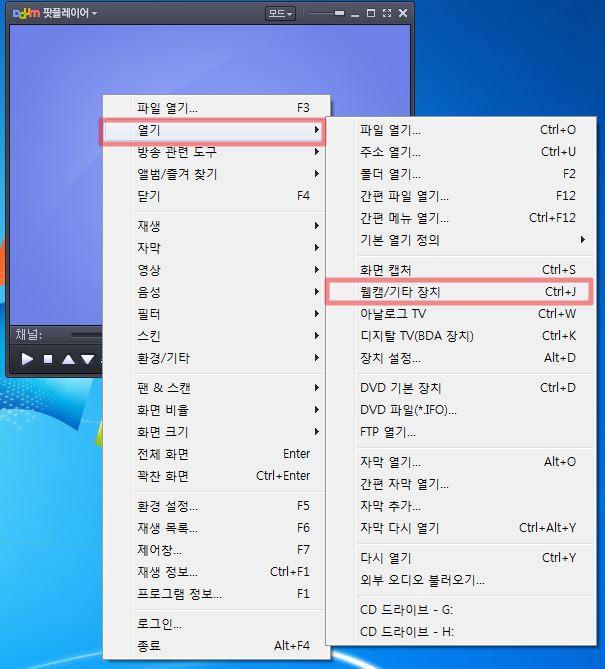Adjust the 채널 slider bar
The image size is (605, 669).
click(x=86, y=335)
